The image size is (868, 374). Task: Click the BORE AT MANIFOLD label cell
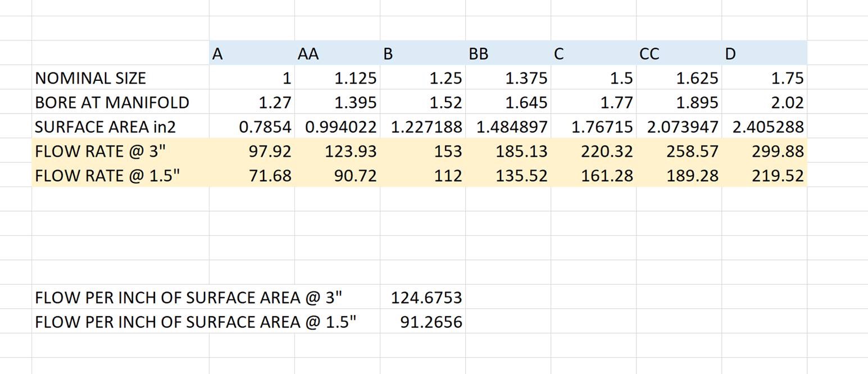pos(111,103)
